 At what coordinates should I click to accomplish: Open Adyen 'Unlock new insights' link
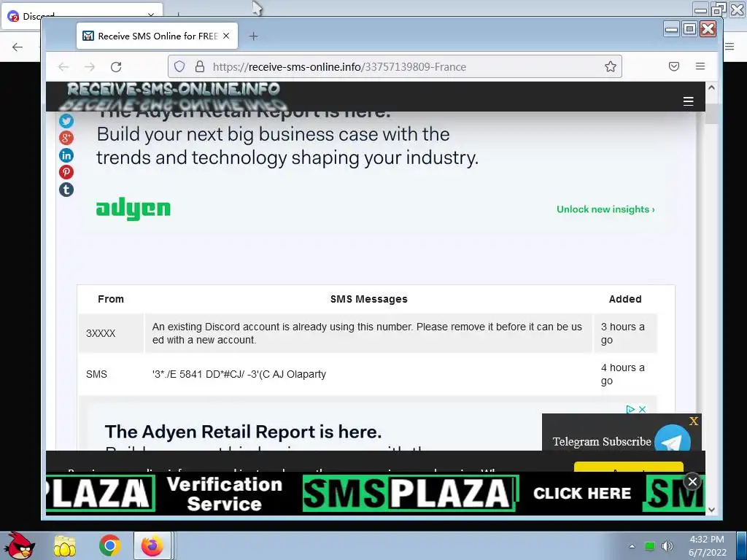click(605, 209)
